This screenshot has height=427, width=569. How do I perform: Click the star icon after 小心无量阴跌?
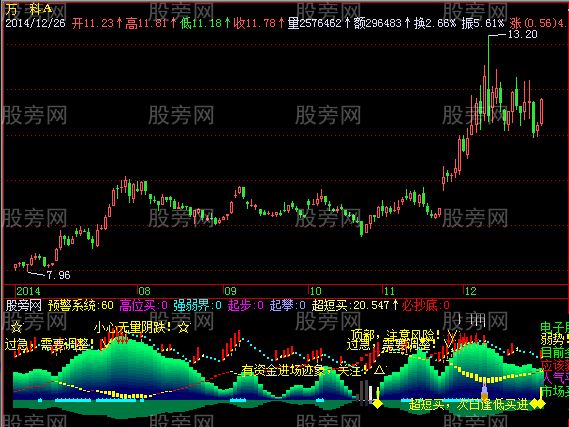click(184, 328)
